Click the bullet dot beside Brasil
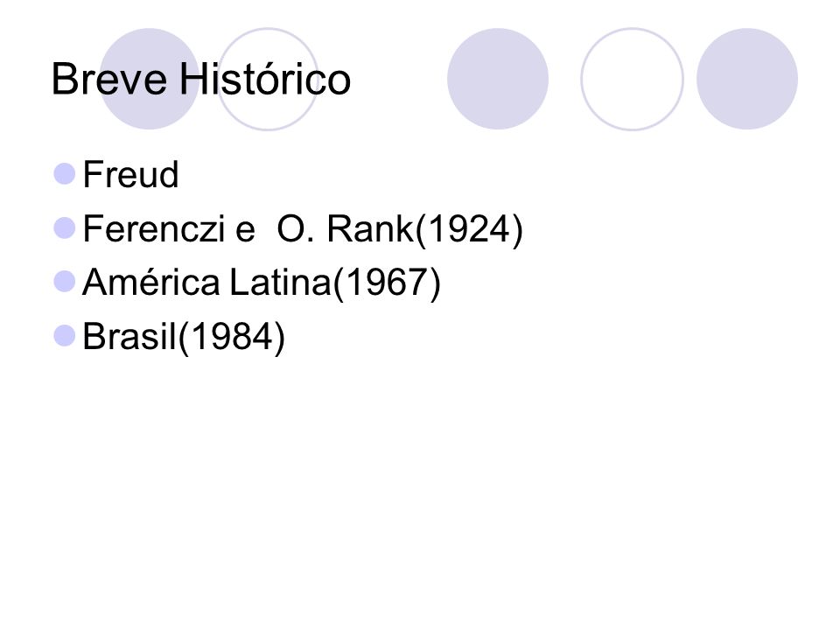 (65, 336)
